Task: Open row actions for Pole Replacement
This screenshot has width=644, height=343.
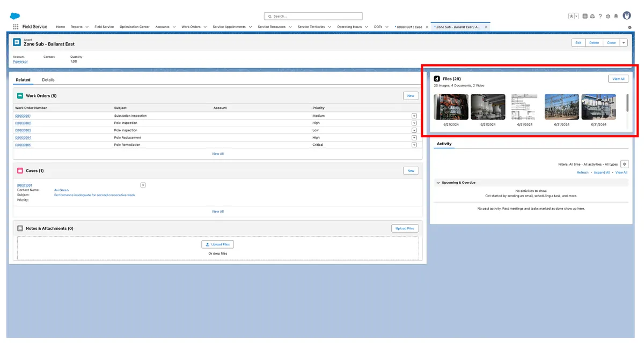Action: [x=414, y=137]
